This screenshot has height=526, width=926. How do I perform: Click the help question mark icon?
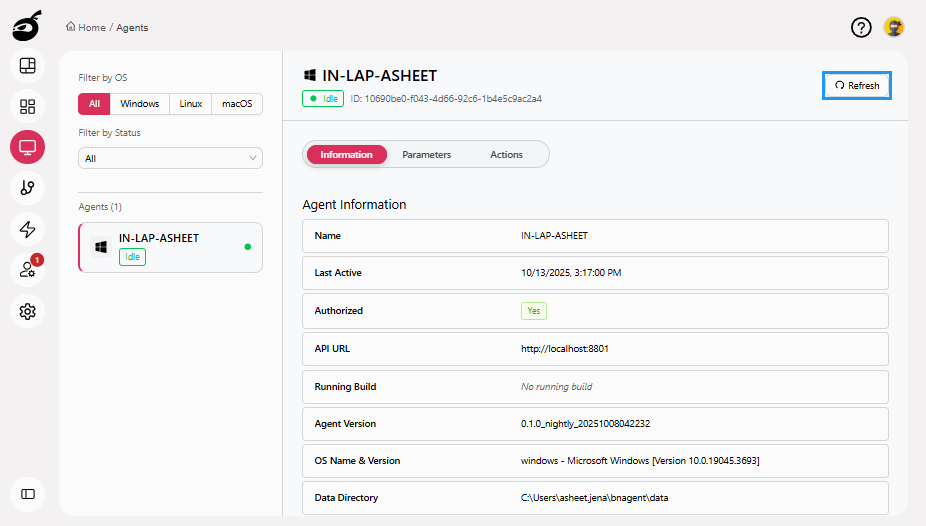click(x=861, y=27)
